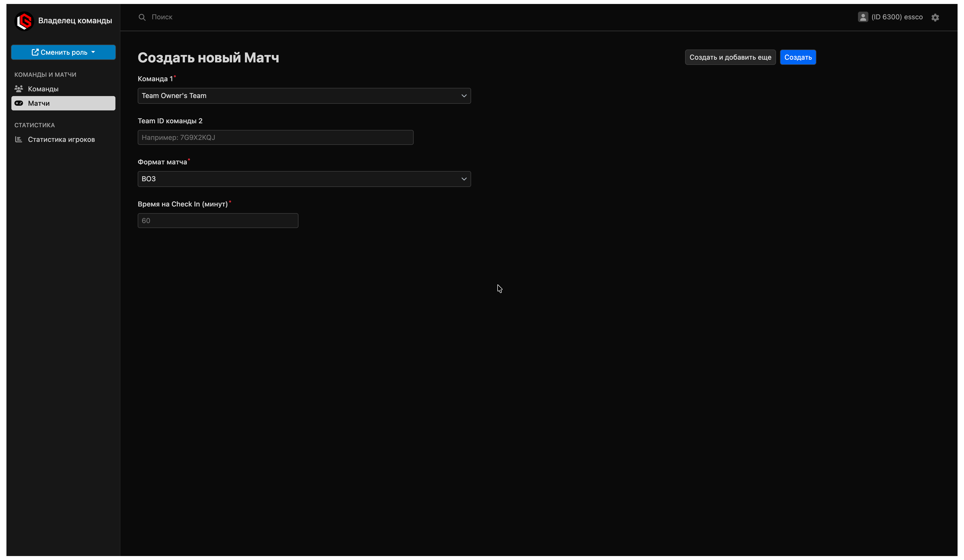Go to Команды in sidebar

coord(43,89)
